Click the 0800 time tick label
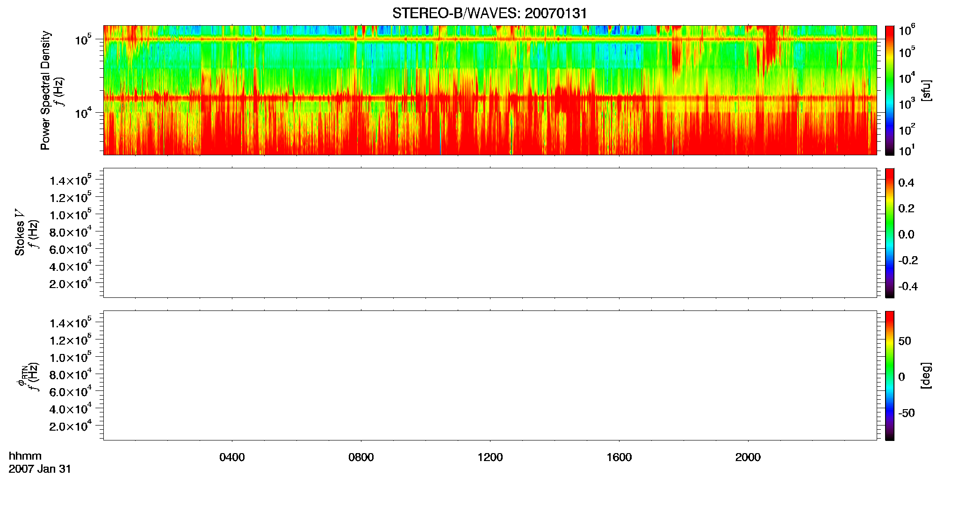The width and height of the screenshot is (980, 505). (361, 457)
